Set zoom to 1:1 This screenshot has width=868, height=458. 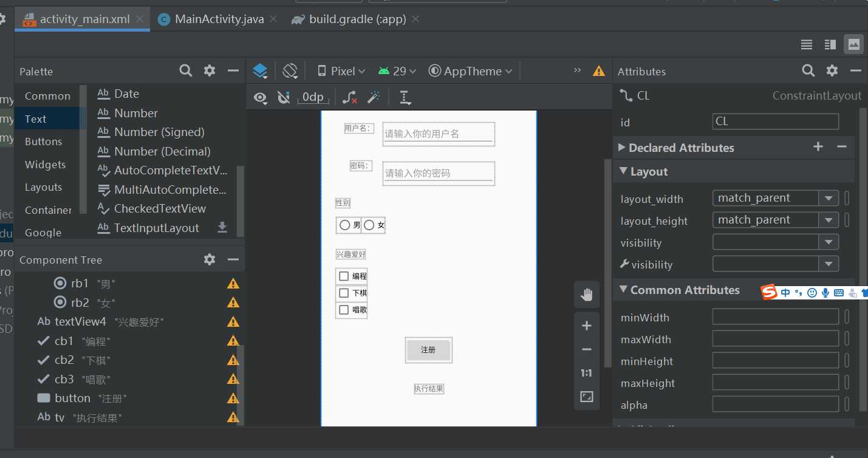pos(587,373)
